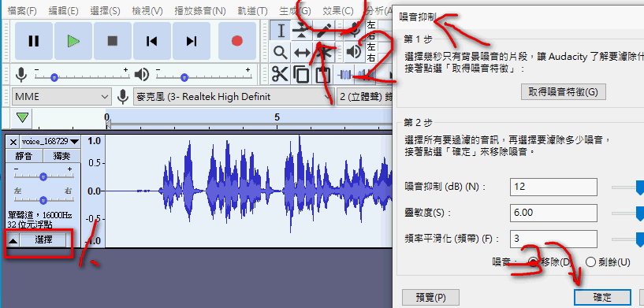Stop playback with the Stop button
This screenshot has width=644, height=308.
(x=113, y=41)
